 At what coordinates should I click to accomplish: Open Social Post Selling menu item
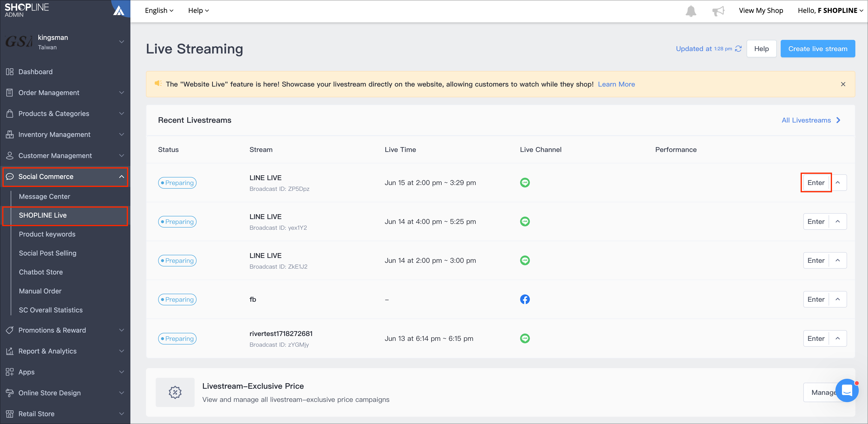coord(47,253)
